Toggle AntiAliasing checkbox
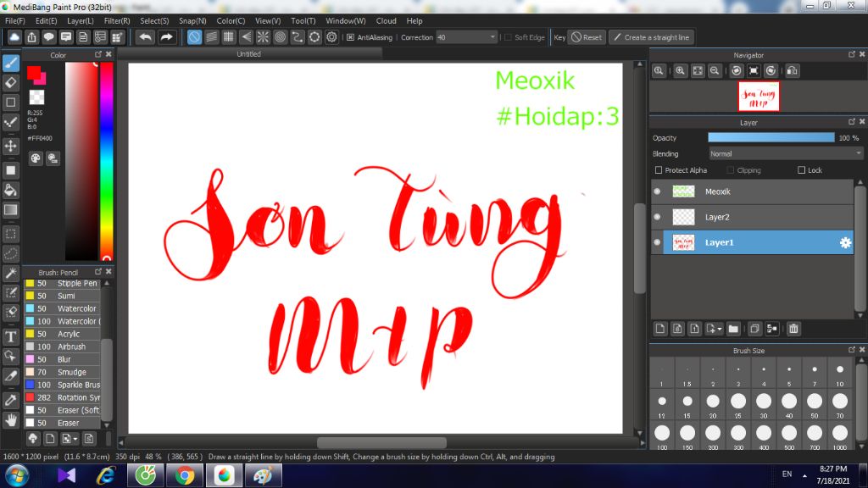The image size is (868, 488). coord(350,37)
